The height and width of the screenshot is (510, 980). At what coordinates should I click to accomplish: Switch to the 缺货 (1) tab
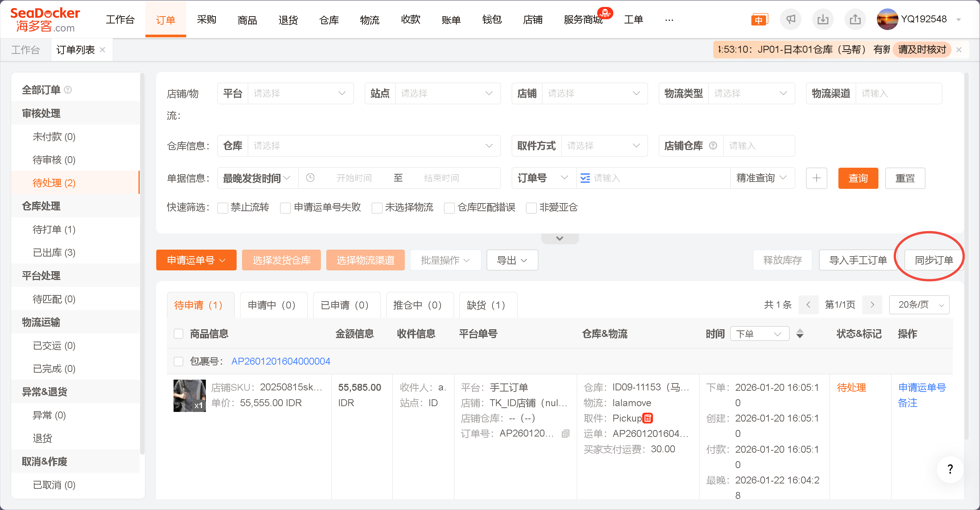click(486, 305)
